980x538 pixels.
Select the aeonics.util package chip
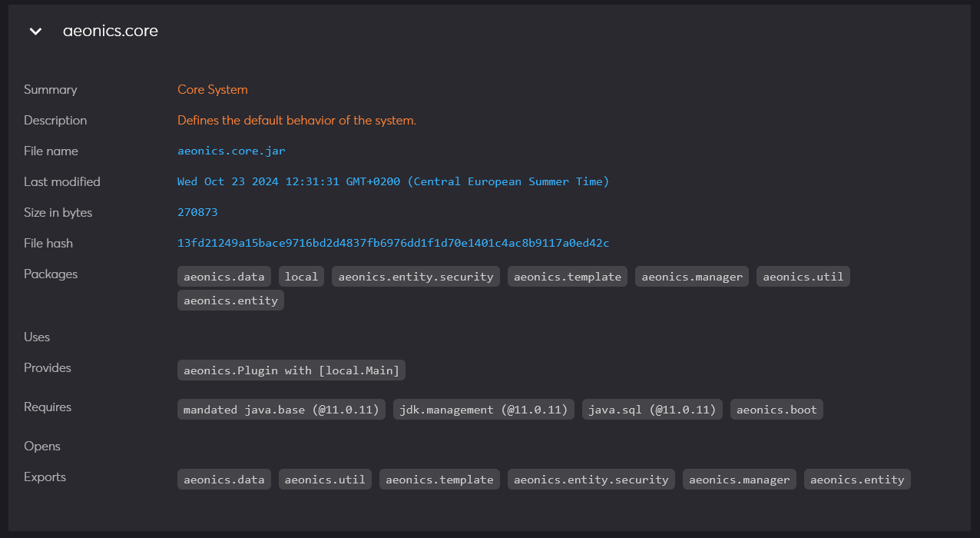coord(803,276)
